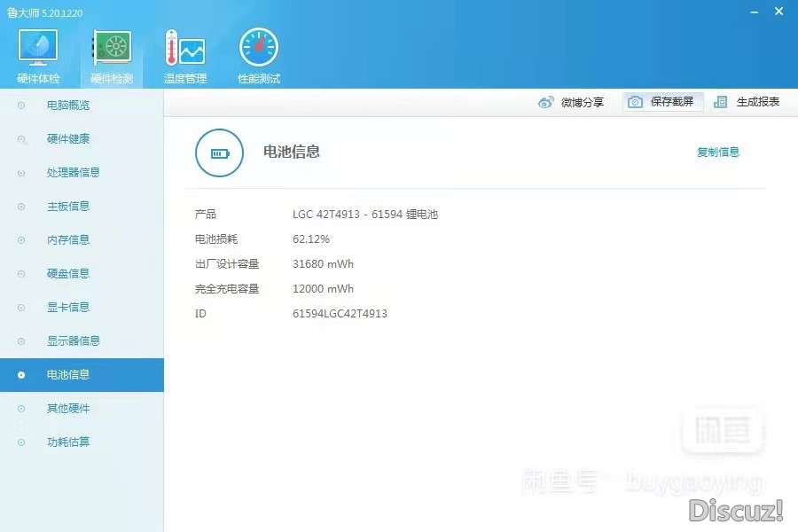The height and width of the screenshot is (532, 798).
Task: Click the report icon beside 生成报表
Action: pos(720,102)
